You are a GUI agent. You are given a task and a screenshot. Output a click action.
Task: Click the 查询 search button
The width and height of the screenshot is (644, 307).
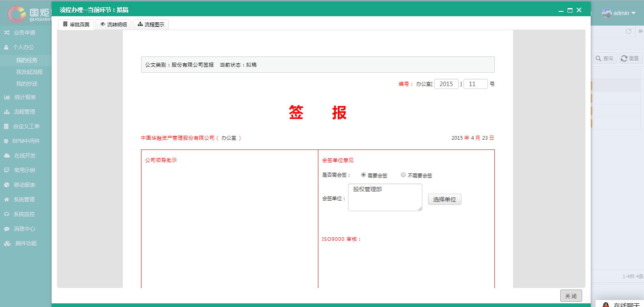pyautogui.click(x=605, y=58)
